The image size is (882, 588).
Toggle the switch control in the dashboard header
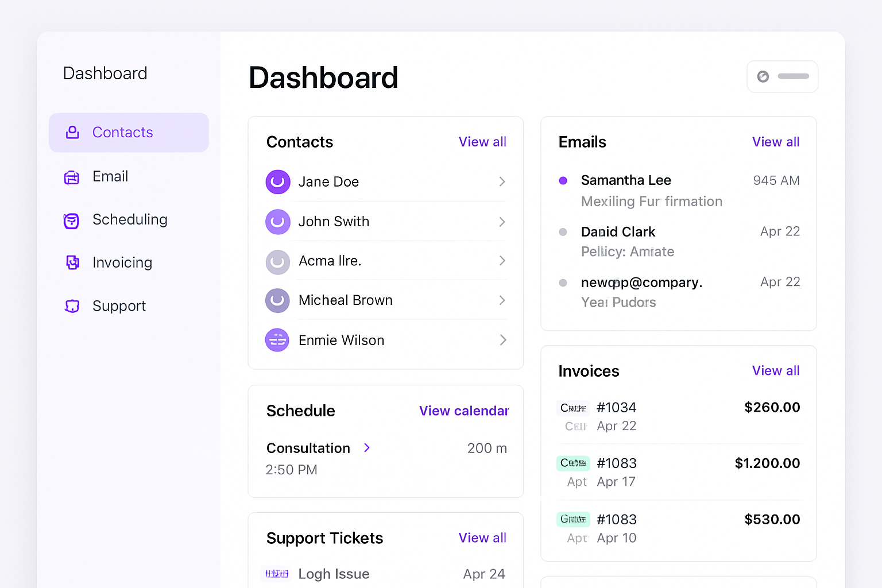click(x=783, y=76)
